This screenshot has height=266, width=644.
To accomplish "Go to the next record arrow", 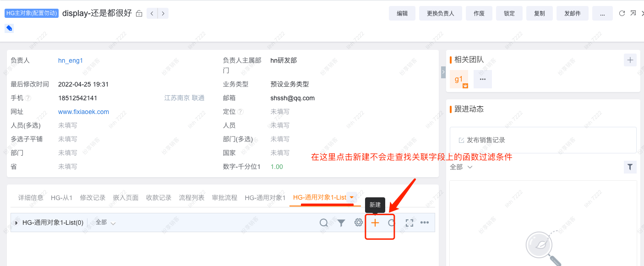I will click(x=163, y=13).
